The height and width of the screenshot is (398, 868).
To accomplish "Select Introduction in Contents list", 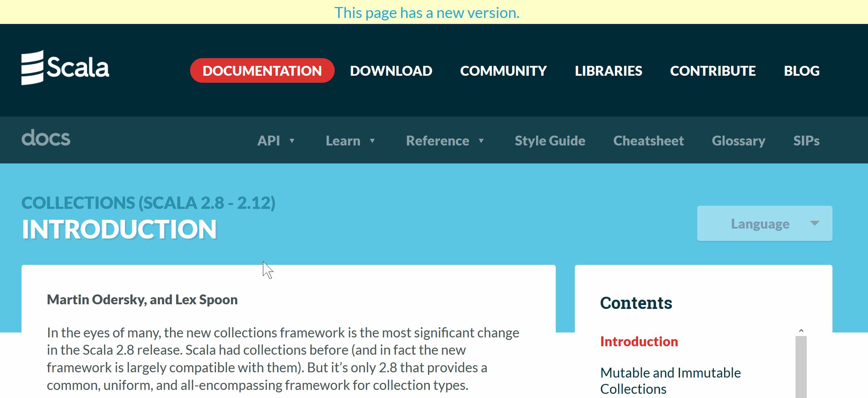I will tap(639, 341).
